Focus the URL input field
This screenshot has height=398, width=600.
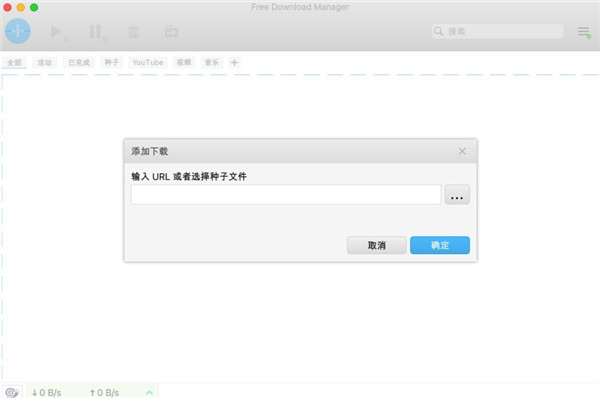click(x=286, y=195)
